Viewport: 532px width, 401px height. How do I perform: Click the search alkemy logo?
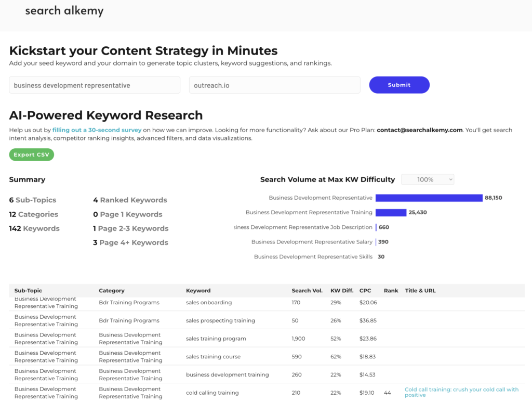64,11
